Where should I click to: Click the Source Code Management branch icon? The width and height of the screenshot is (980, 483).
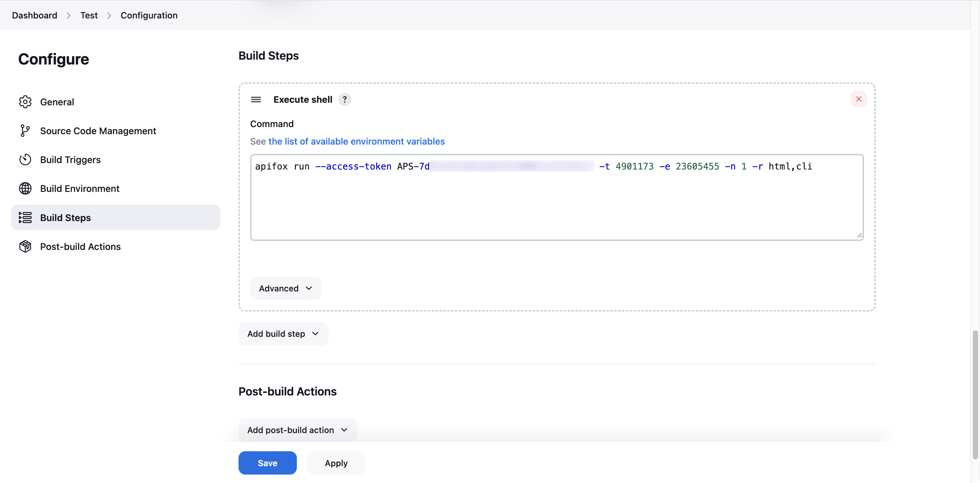[x=25, y=131]
